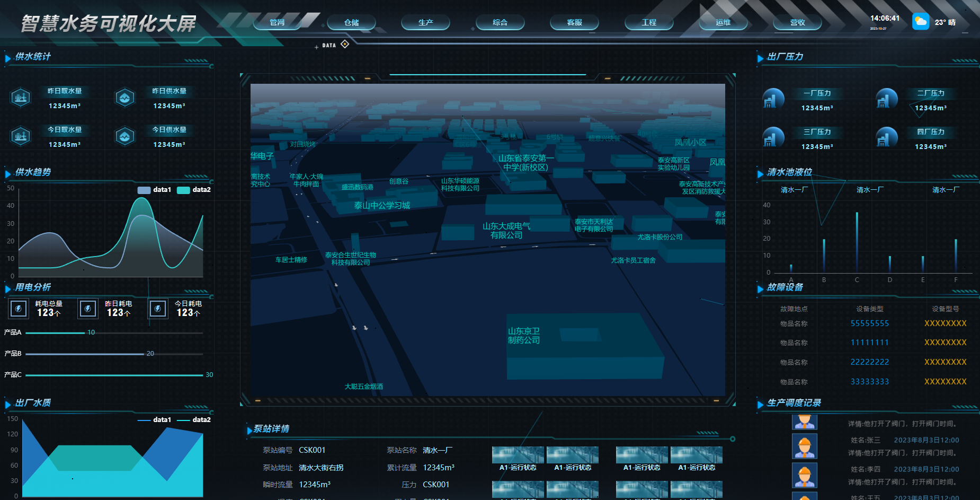Click the 一厂压力 factory icon
This screenshot has height=500, width=980.
pos(773,99)
